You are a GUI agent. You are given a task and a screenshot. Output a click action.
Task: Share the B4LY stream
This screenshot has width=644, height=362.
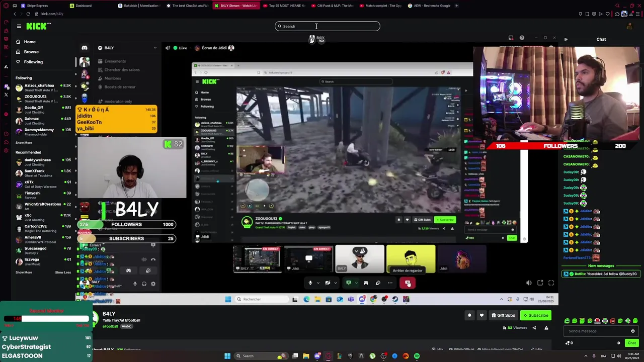534,328
